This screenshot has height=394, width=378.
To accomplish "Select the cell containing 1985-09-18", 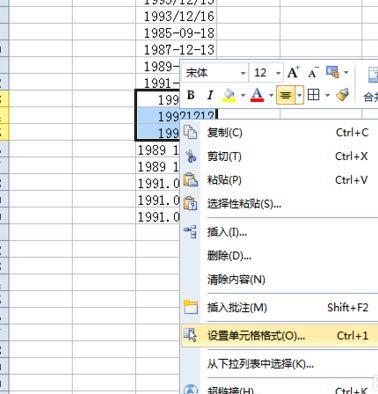I will click(x=176, y=33).
